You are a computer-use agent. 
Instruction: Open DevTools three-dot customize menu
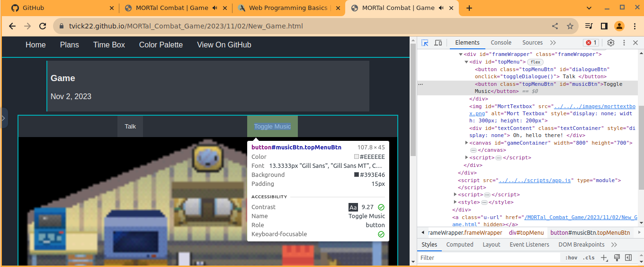(624, 43)
